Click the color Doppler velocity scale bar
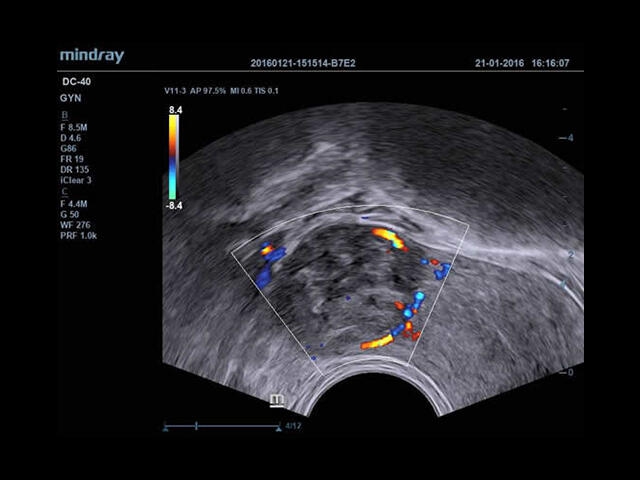 click(175, 157)
